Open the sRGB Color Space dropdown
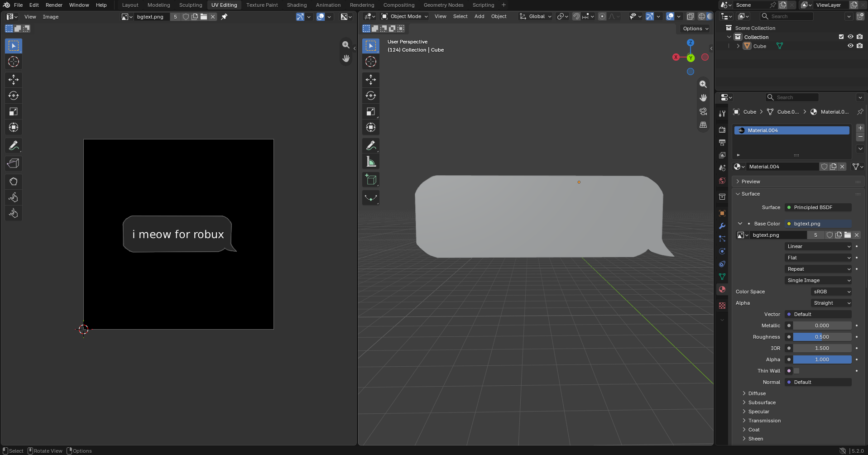The image size is (868, 455). (831, 292)
